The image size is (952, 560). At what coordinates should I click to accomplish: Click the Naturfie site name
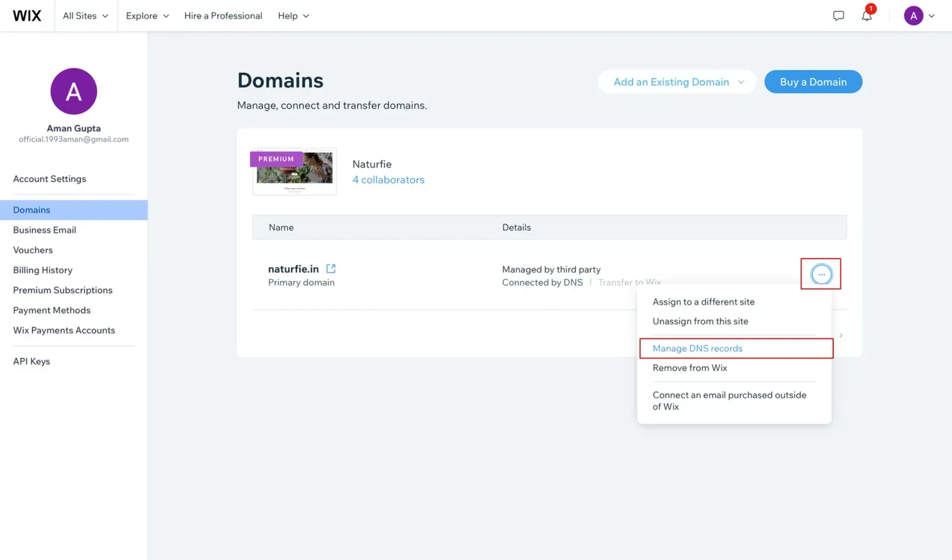pyautogui.click(x=372, y=164)
